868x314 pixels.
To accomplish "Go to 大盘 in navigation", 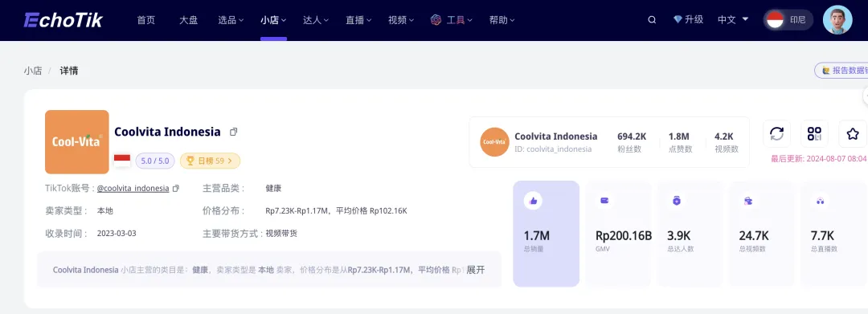I will tap(188, 20).
